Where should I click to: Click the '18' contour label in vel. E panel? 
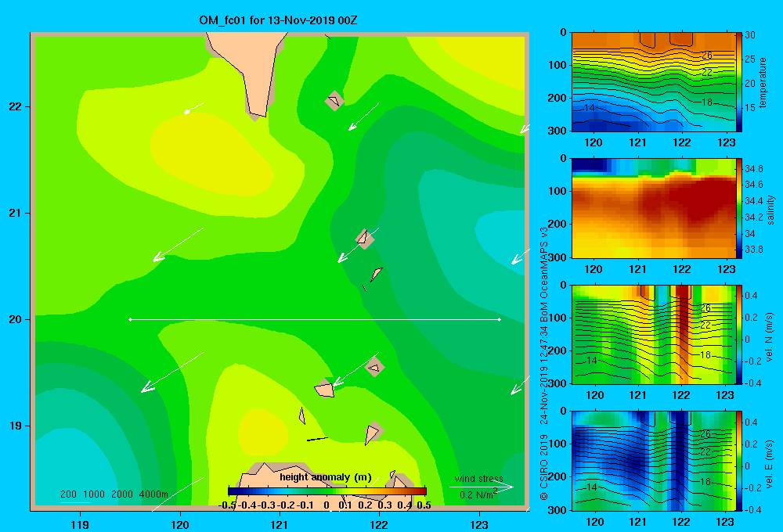click(705, 482)
